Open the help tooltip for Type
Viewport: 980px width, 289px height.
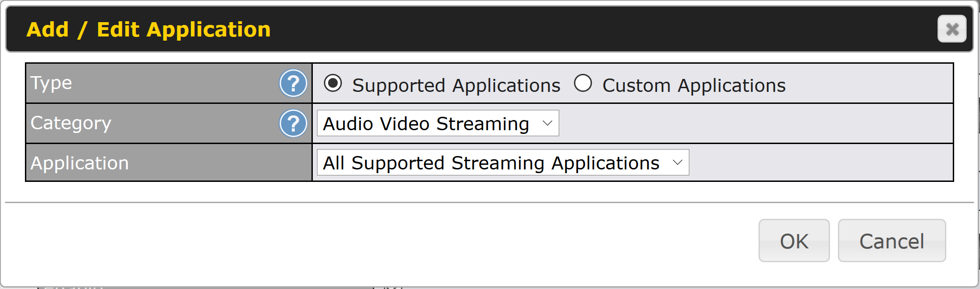[x=293, y=83]
